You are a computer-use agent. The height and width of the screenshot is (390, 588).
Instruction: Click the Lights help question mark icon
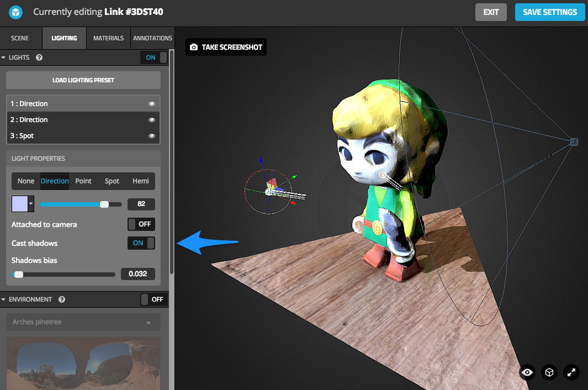[38, 57]
